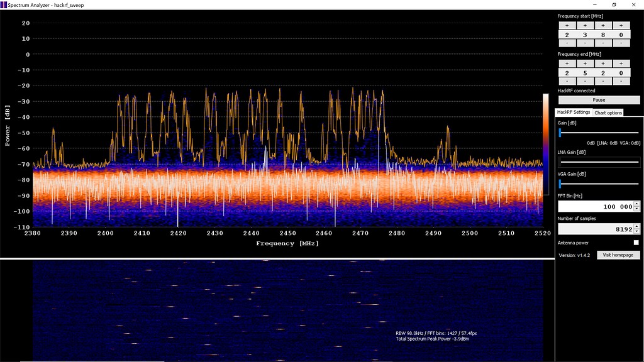The image size is (644, 362).
Task: Enable the Antenna power checkbox
Action: tap(636, 243)
